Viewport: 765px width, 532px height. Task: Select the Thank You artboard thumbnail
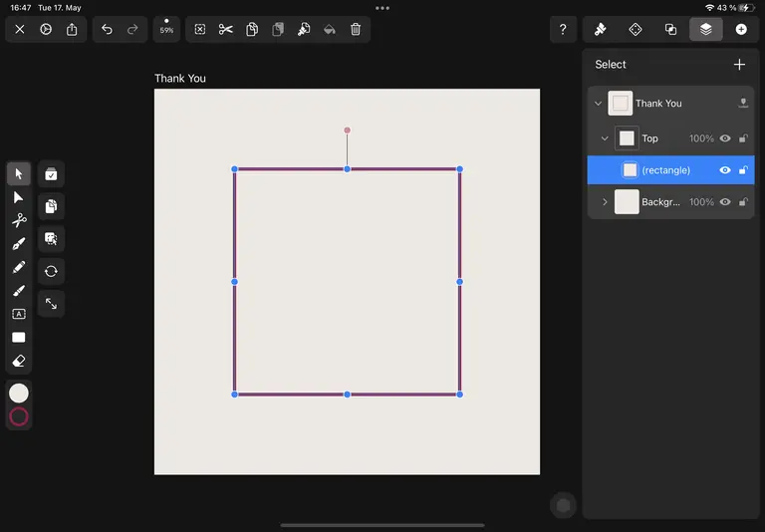[x=621, y=104]
